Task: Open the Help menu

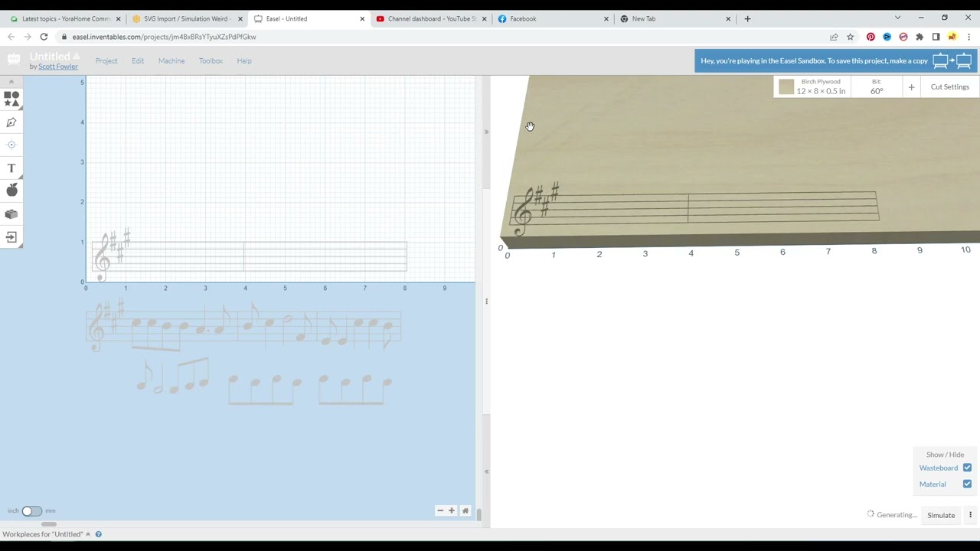Action: point(244,61)
